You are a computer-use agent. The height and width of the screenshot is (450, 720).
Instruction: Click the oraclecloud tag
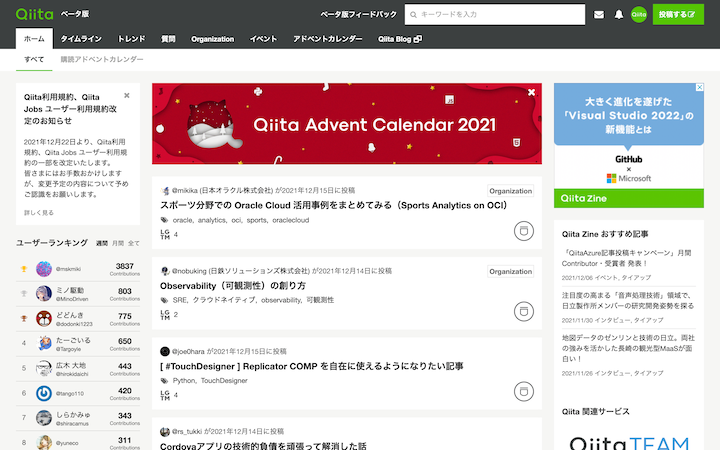click(291, 220)
